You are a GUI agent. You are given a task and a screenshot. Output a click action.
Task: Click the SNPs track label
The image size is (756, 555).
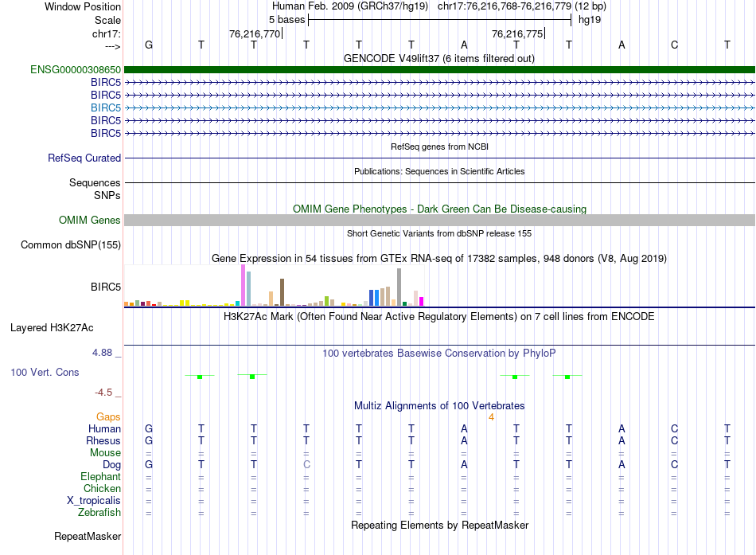[x=107, y=195]
